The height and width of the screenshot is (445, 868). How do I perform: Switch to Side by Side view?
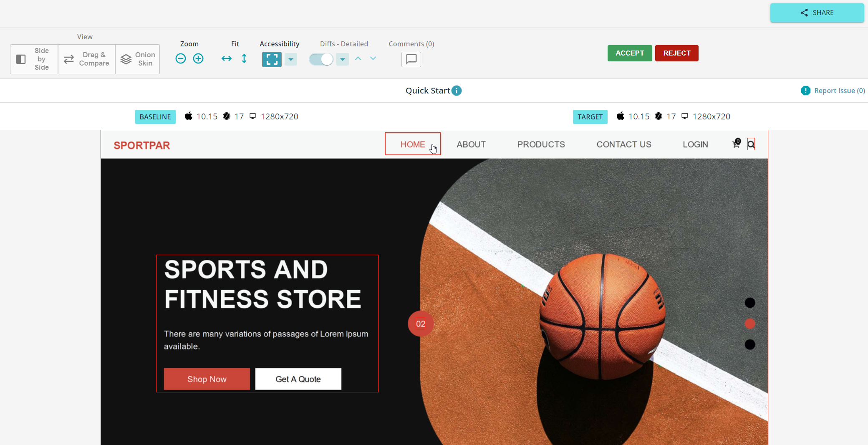pos(34,59)
